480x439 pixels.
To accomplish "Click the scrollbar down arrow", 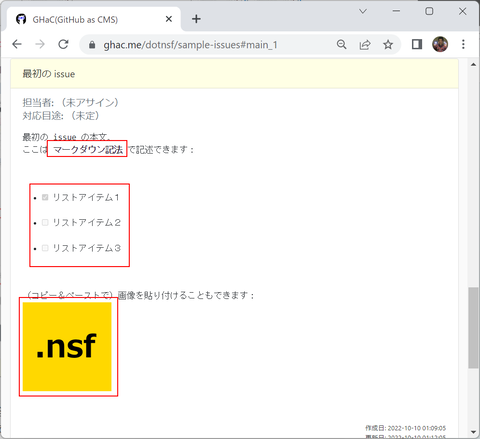I will pyautogui.click(x=473, y=432).
